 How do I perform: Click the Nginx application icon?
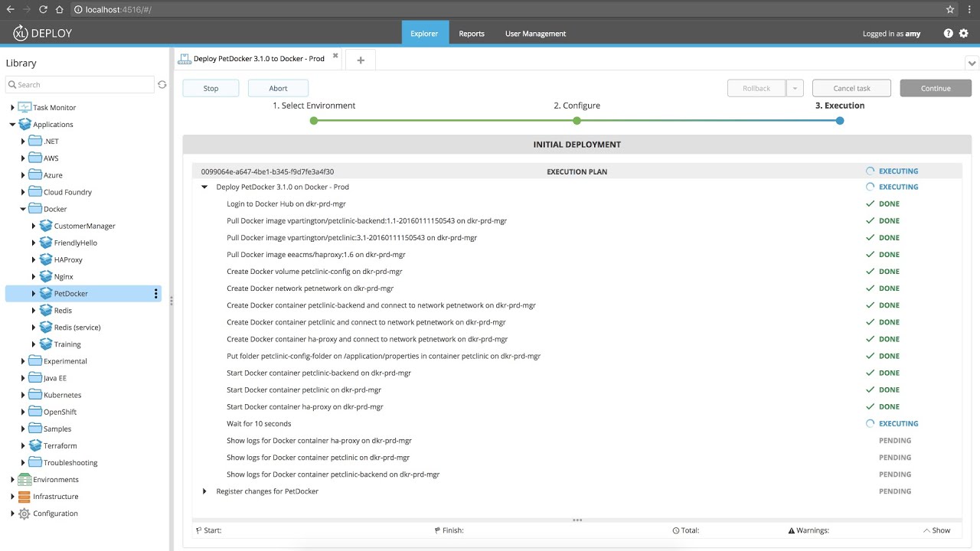pos(46,276)
